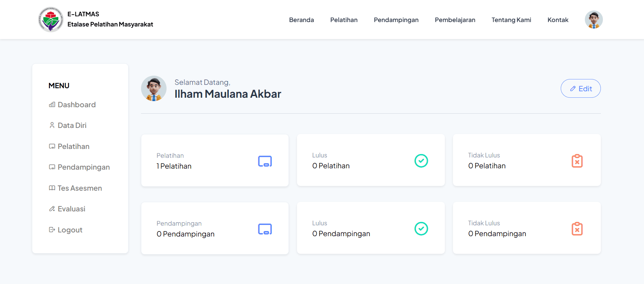This screenshot has height=284, width=644.
Task: Click the Pendampingan sidebar screen icon
Action: pyautogui.click(x=52, y=167)
